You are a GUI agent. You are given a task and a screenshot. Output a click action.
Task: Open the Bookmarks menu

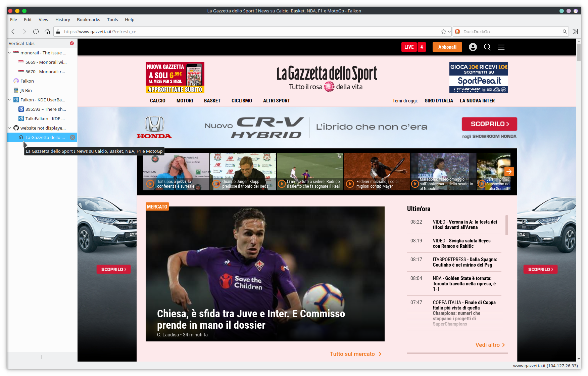[x=89, y=19]
